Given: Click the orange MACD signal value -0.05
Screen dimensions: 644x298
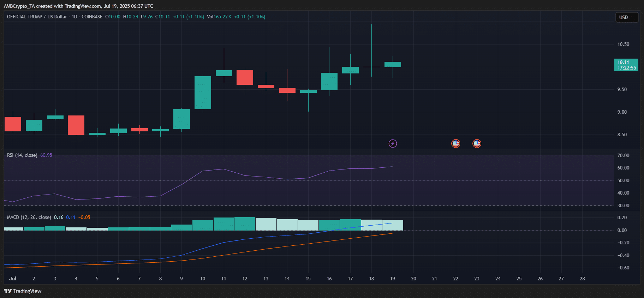Looking at the screenshot, I should [x=84, y=217].
